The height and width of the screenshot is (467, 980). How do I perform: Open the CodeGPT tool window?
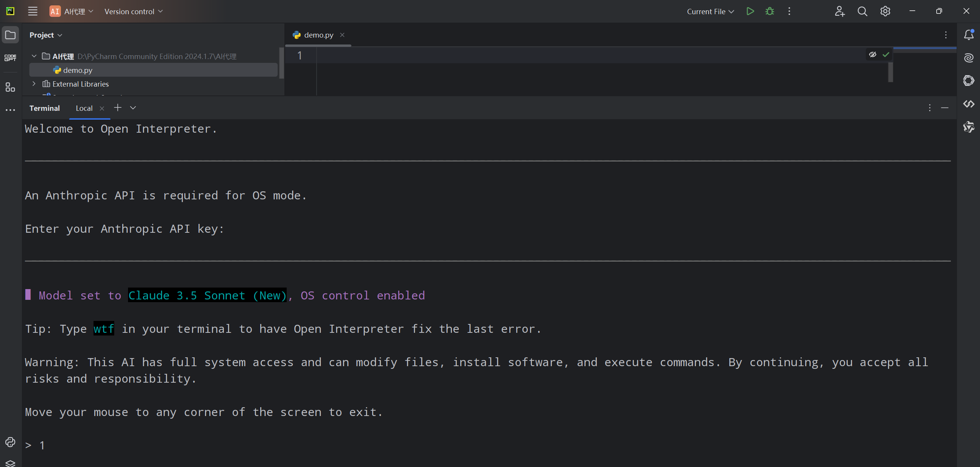pos(10,58)
